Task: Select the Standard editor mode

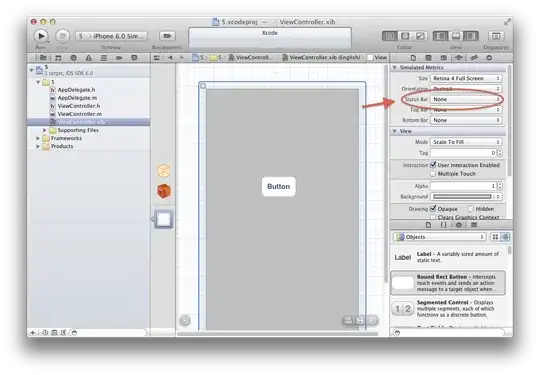Action: coord(390,36)
